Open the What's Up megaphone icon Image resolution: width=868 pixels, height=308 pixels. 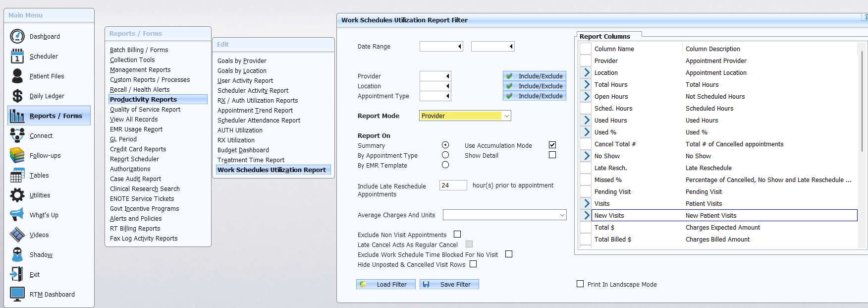(17, 215)
